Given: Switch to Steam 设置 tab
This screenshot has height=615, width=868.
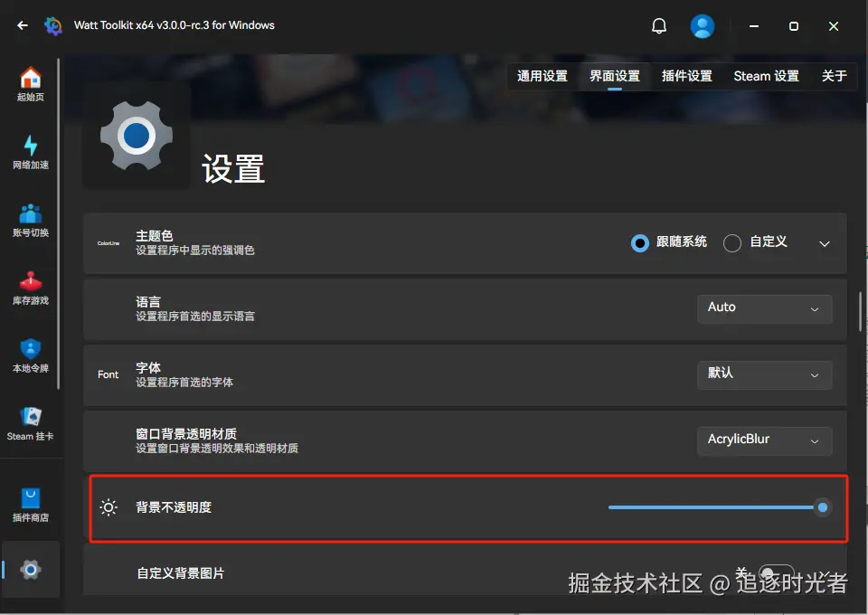Looking at the screenshot, I should click(766, 76).
